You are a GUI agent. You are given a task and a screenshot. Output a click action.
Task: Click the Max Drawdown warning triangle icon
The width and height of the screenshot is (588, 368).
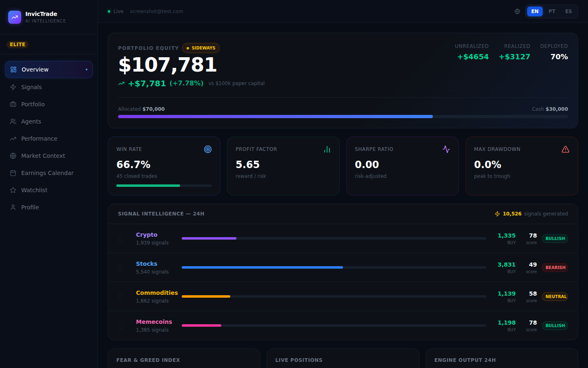tap(565, 149)
